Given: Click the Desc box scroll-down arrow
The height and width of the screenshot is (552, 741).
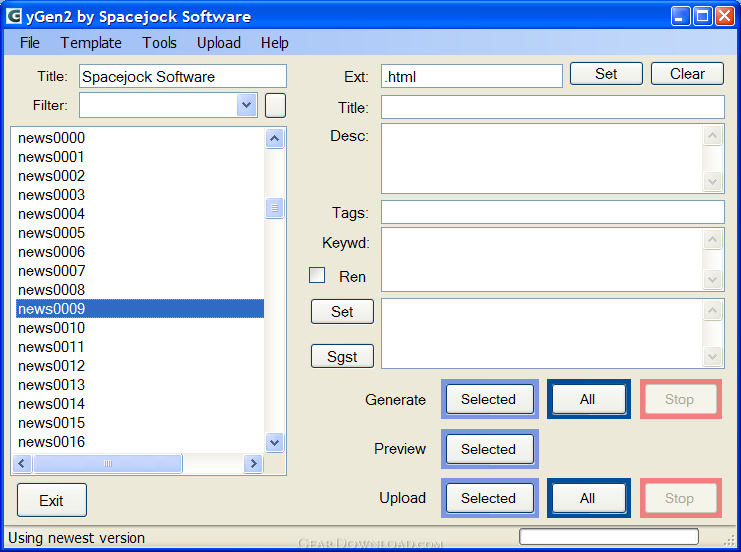Looking at the screenshot, I should [x=713, y=181].
